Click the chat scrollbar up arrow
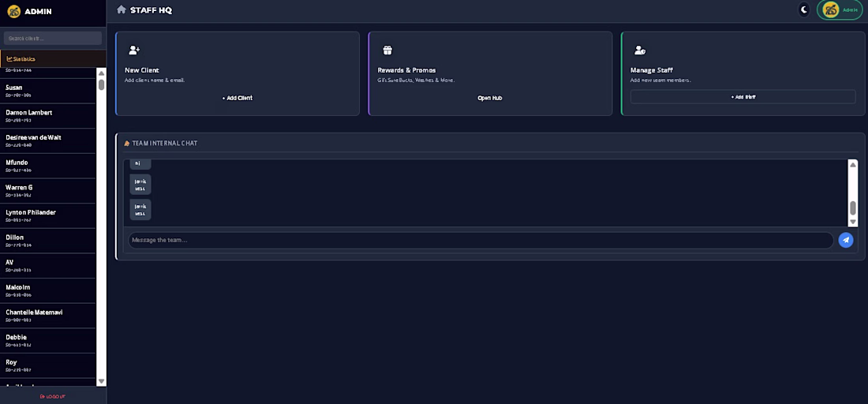The width and height of the screenshot is (868, 404). [x=852, y=164]
